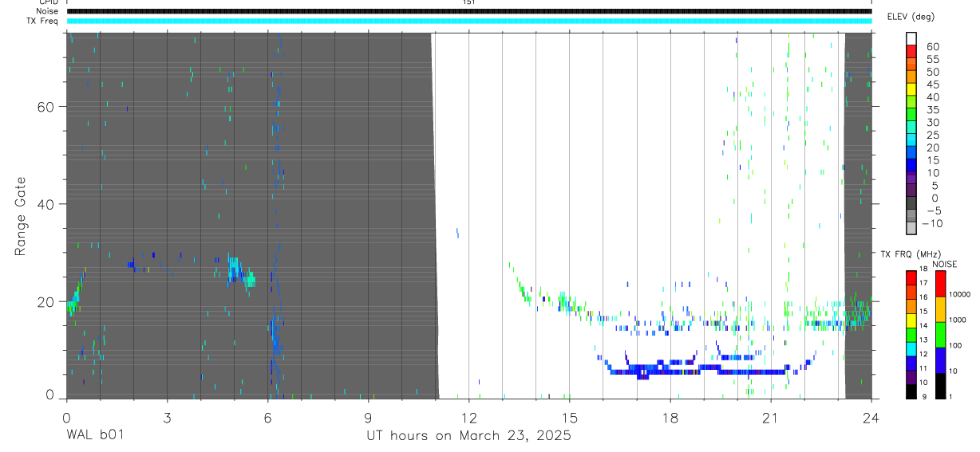
Task: Click the Range Gate axis title
Action: (x=22, y=216)
